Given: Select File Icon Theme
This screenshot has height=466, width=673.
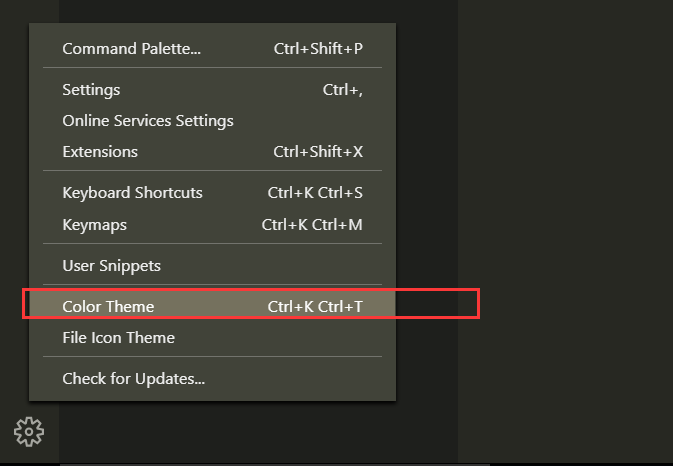Looking at the screenshot, I should coord(118,338).
